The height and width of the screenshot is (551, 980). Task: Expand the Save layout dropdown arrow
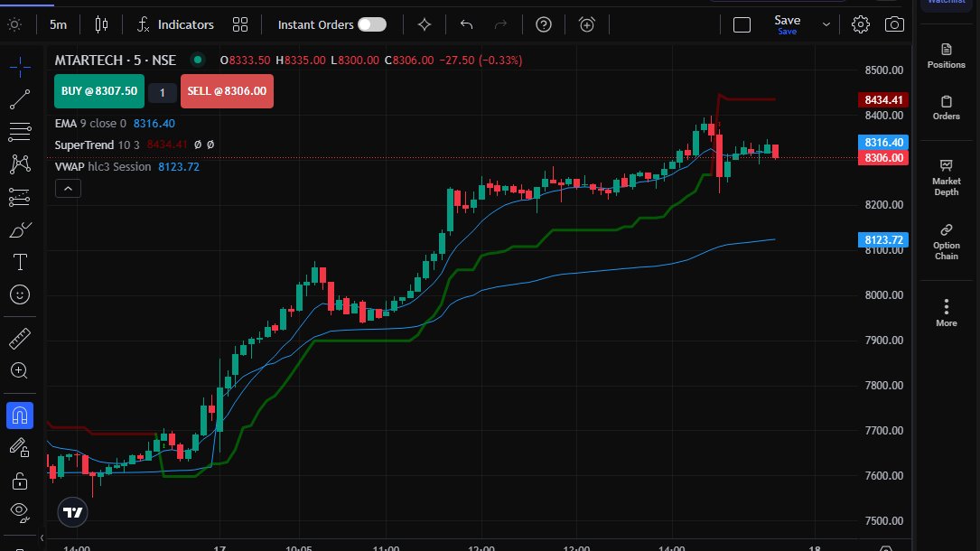click(x=826, y=24)
